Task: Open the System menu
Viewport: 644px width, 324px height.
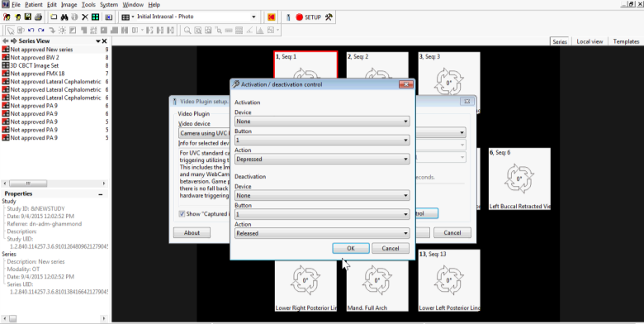Action: (x=109, y=4)
